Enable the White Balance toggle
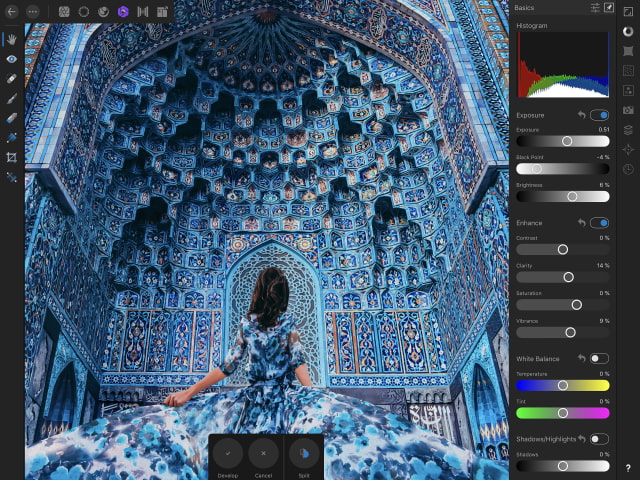This screenshot has height=480, width=640. pos(599,358)
